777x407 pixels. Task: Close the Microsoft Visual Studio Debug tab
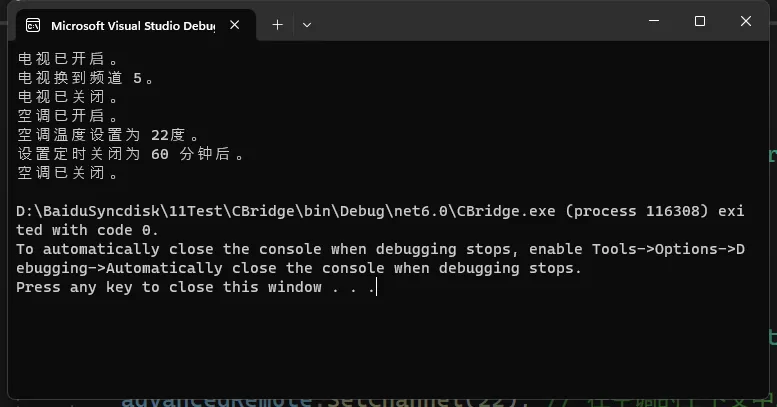click(x=235, y=25)
